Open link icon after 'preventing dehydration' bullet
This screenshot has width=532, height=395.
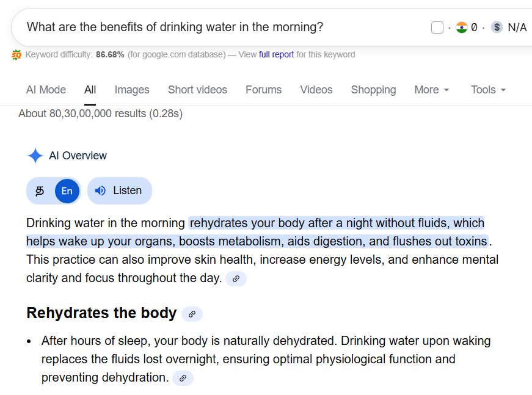(183, 378)
